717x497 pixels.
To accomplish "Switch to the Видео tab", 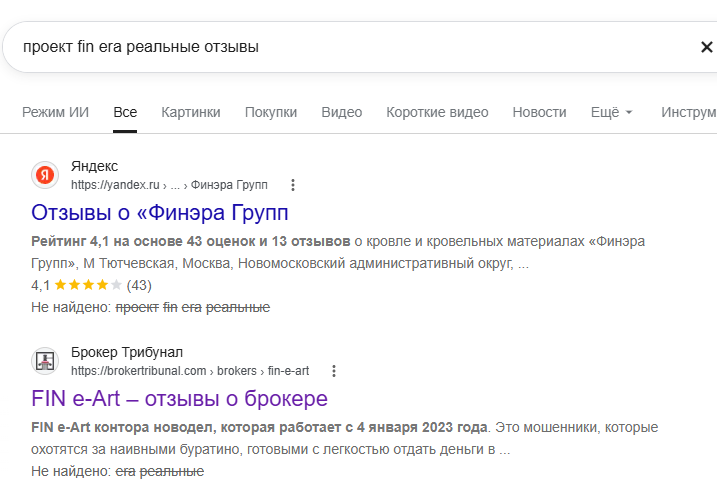I will pyautogui.click(x=342, y=112).
